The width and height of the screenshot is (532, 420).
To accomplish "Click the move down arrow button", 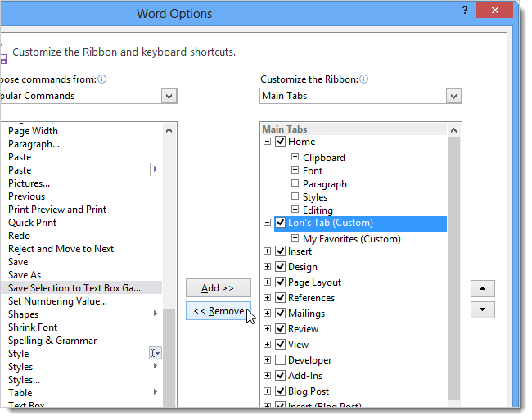I will point(482,309).
